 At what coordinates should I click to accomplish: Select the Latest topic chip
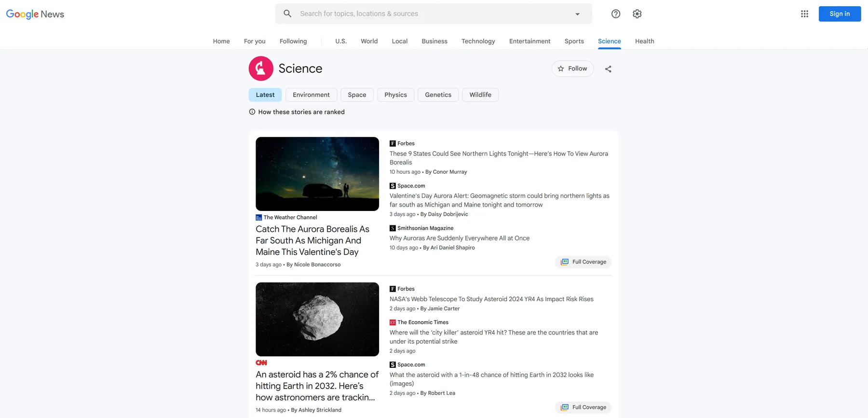tap(265, 95)
